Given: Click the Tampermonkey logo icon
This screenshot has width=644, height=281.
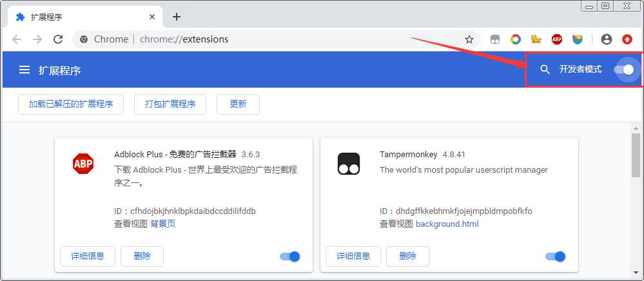Looking at the screenshot, I should pos(349,164).
